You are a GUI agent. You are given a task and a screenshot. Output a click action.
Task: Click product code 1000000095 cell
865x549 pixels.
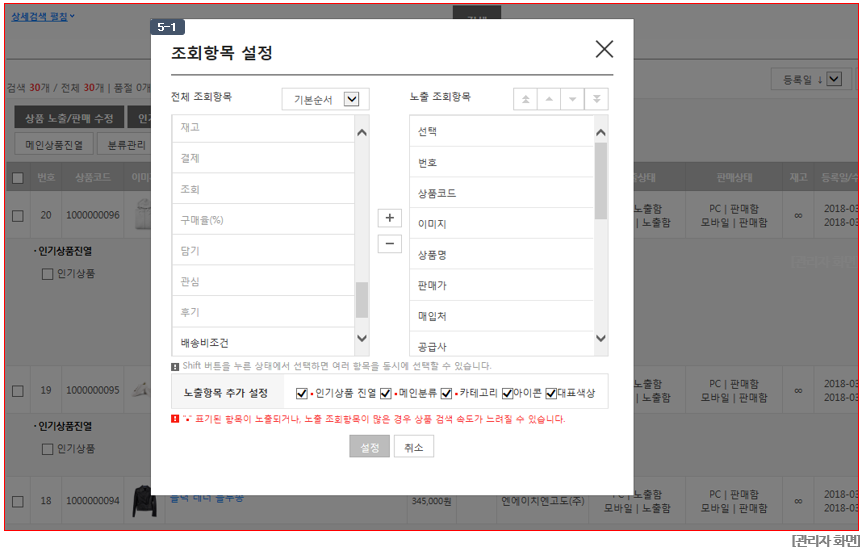[93, 391]
